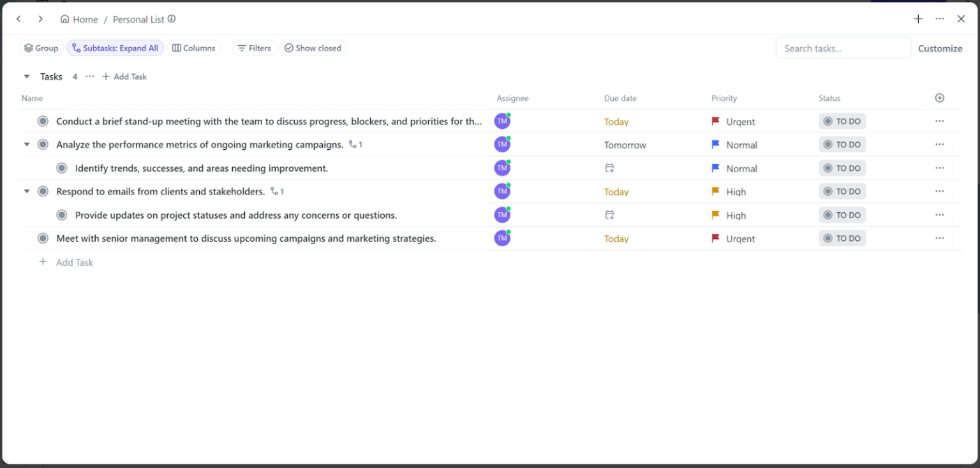Open Filters using the filter icon
Image resolution: width=980 pixels, height=468 pixels.
[240, 47]
